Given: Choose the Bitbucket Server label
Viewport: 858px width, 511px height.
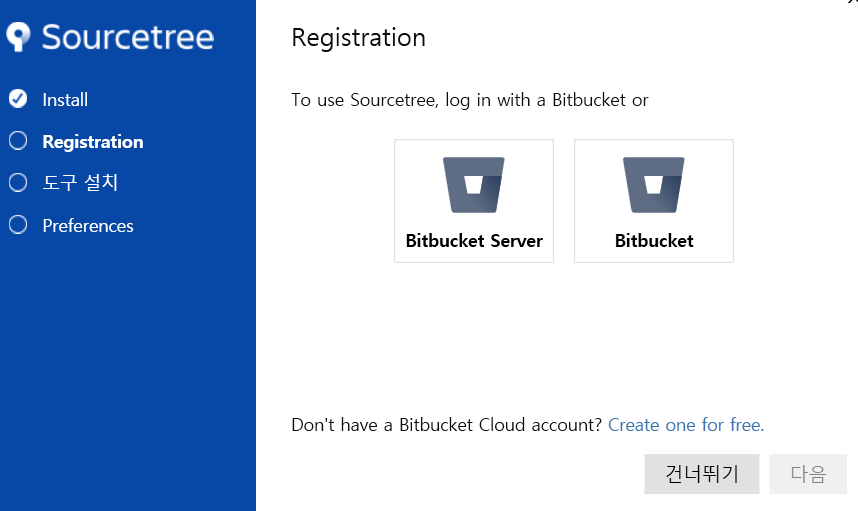Looking at the screenshot, I should click(x=474, y=241).
